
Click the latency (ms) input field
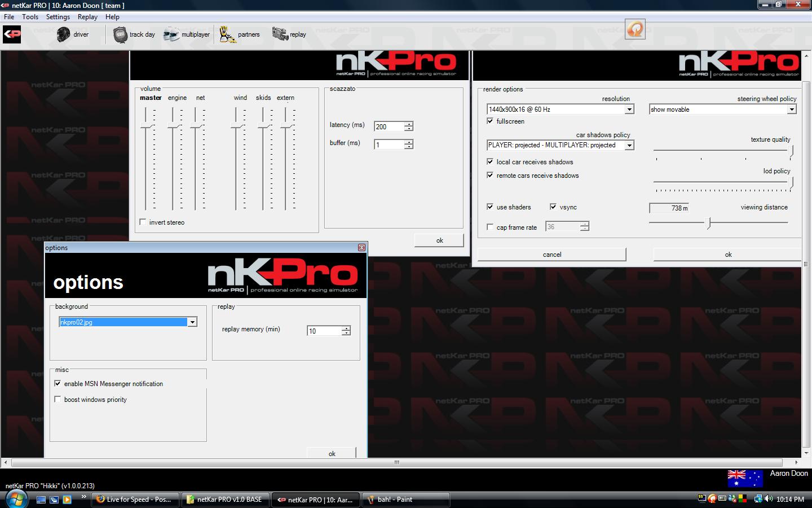pyautogui.click(x=390, y=126)
